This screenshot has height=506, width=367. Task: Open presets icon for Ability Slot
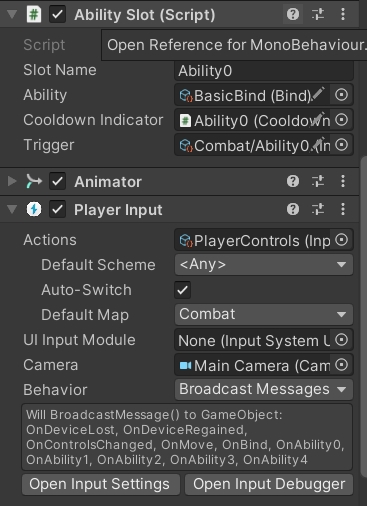tap(318, 14)
